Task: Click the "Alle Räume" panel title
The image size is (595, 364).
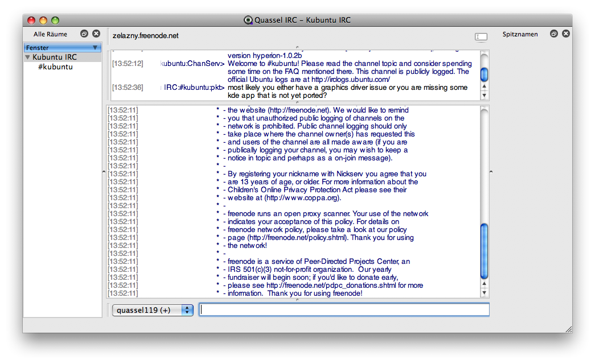Action: (50, 34)
